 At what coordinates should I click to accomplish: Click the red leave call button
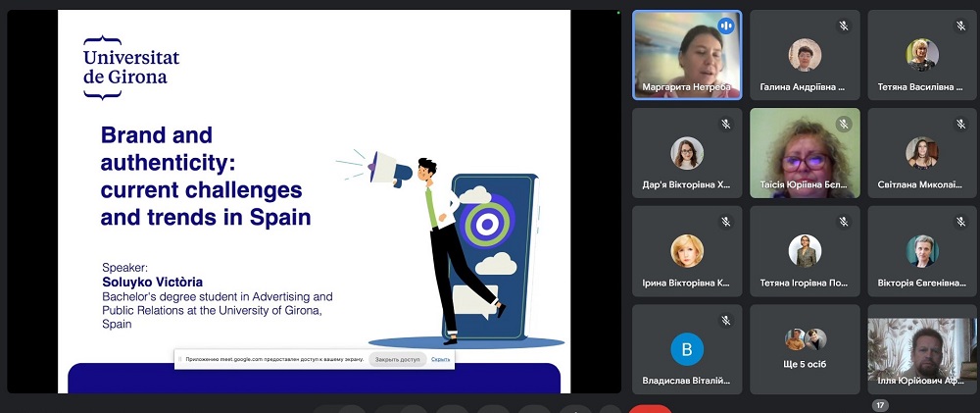point(650,409)
